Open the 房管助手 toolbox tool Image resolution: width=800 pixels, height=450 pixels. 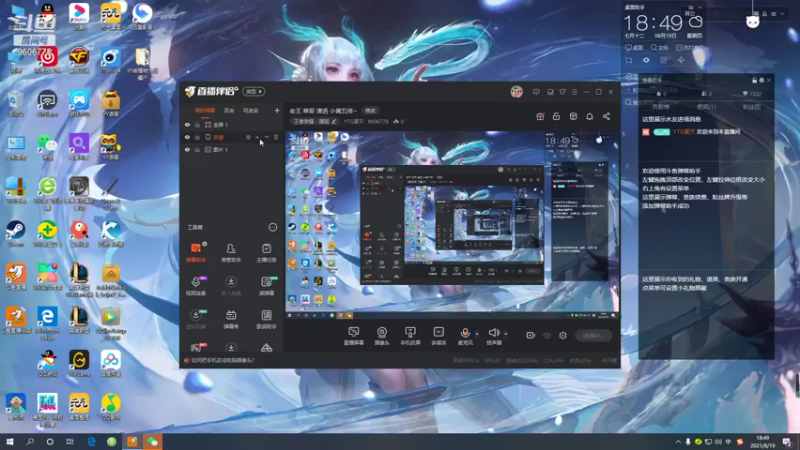click(x=231, y=253)
